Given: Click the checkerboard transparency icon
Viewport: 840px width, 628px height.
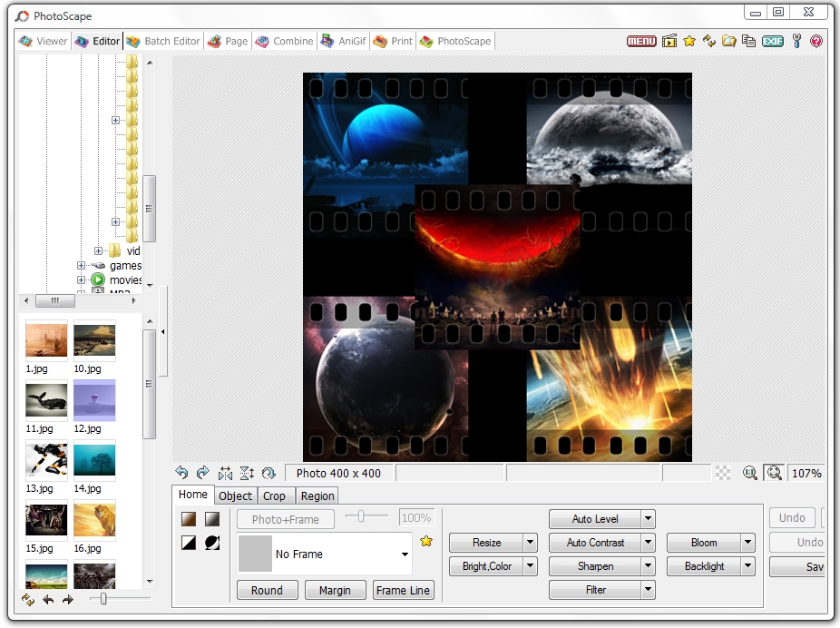Looking at the screenshot, I should click(723, 473).
